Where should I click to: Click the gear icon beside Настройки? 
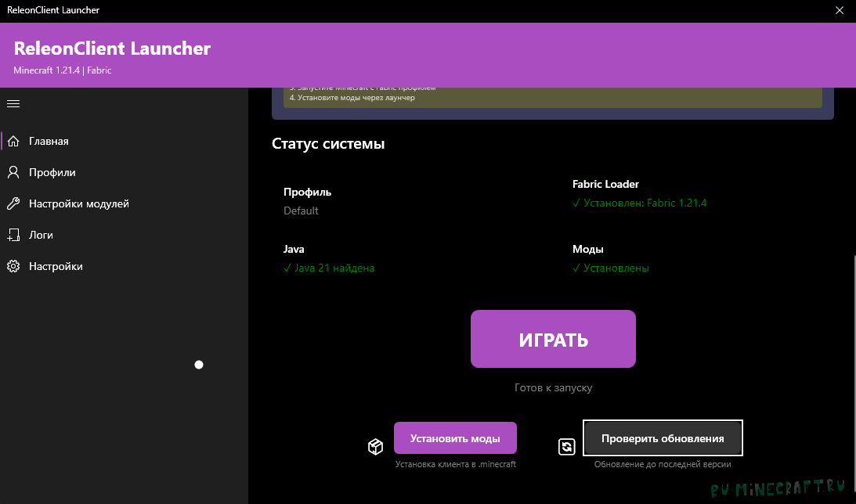[x=13, y=266]
